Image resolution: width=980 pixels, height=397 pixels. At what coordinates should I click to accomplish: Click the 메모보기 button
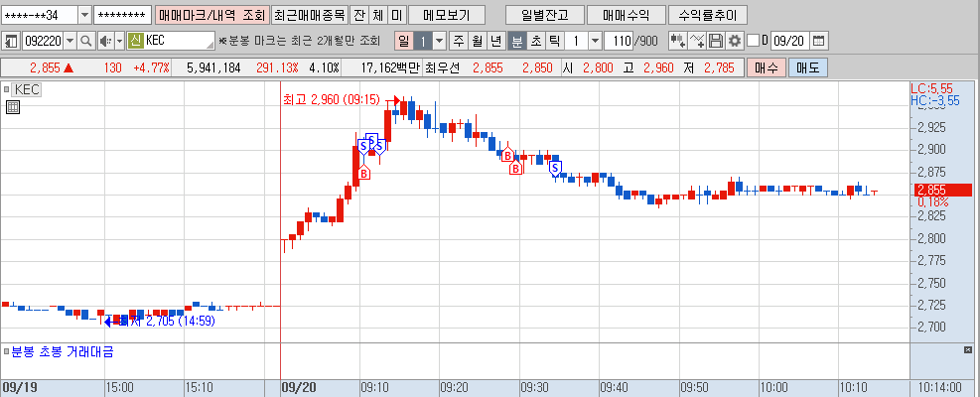pyautogui.click(x=446, y=14)
